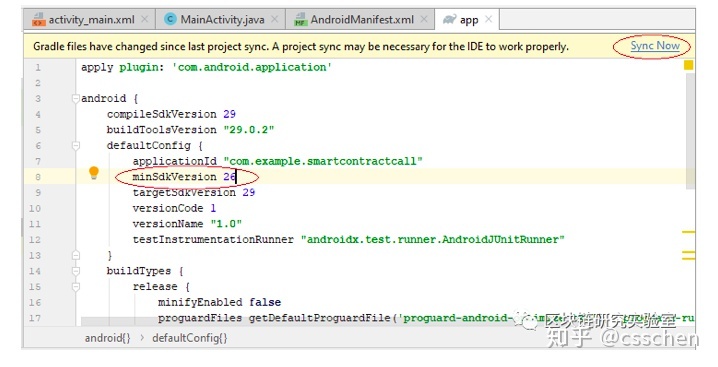This screenshot has width=718, height=367.
Task: Collapse the buildTypes block fold marker
Action: (76, 271)
